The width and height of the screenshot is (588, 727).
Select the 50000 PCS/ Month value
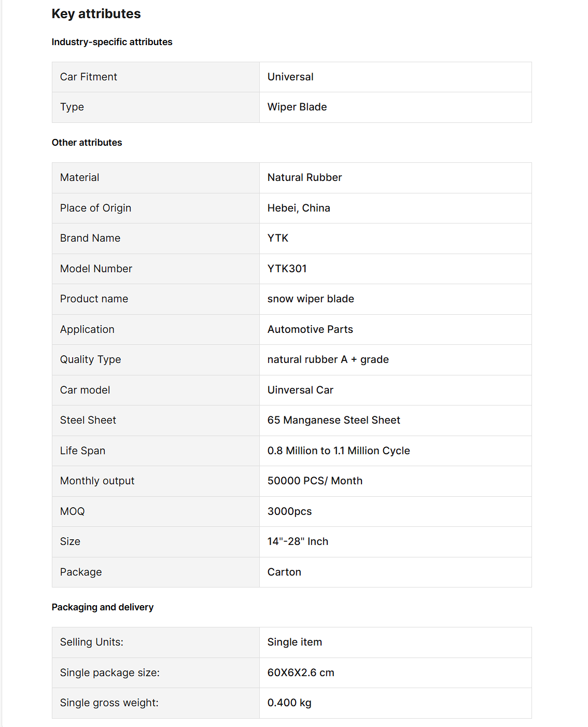[x=315, y=481]
